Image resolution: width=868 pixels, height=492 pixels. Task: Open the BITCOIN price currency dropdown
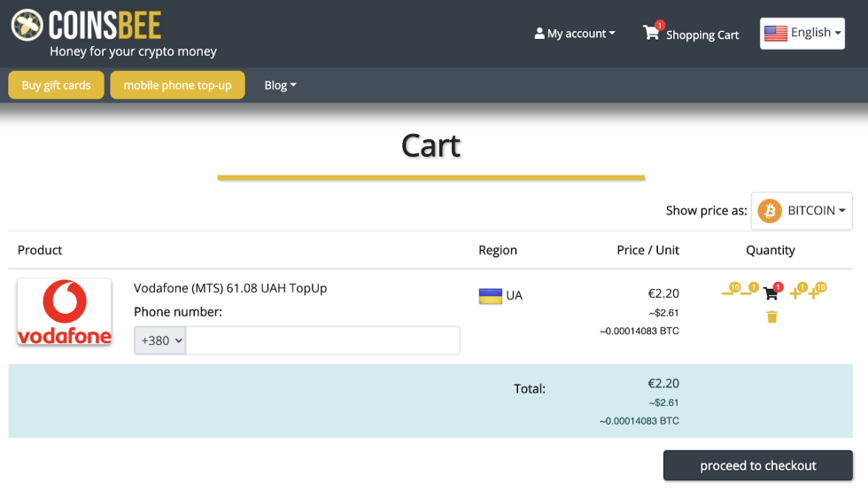click(x=801, y=211)
